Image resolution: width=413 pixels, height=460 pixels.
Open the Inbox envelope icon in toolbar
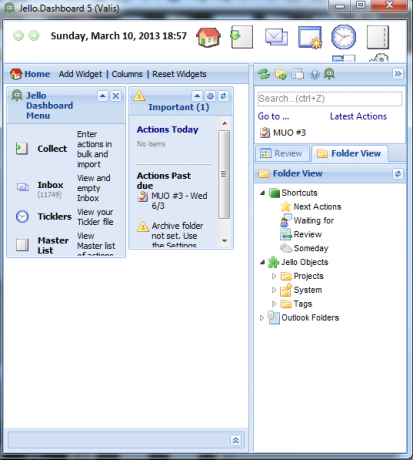pyautogui.click(x=276, y=37)
